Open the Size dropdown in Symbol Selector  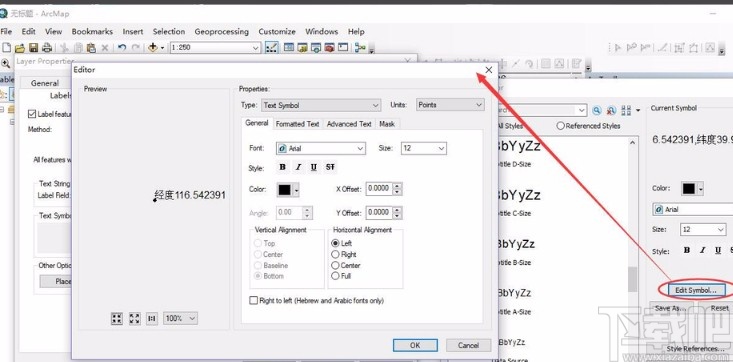(703, 230)
